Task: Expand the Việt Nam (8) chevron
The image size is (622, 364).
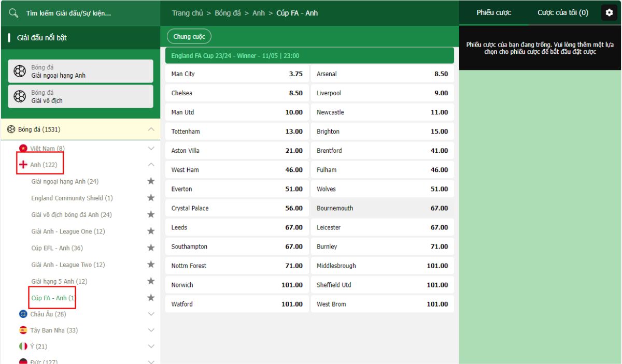Action: [151, 149]
